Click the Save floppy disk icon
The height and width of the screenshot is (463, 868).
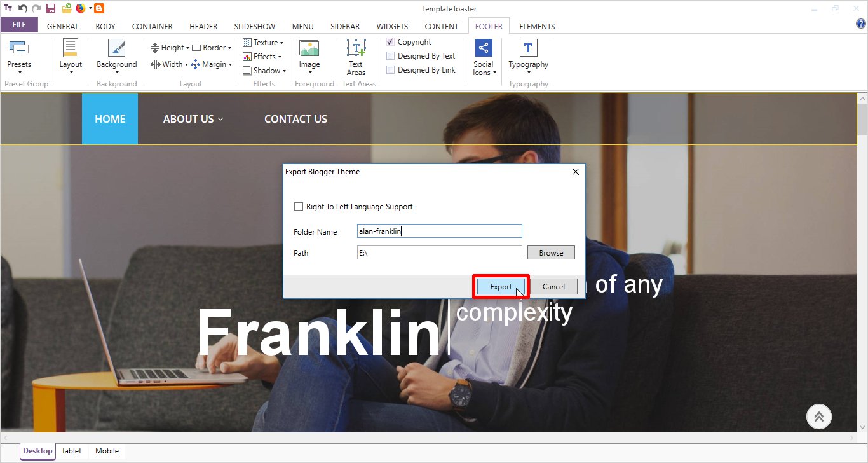click(x=51, y=8)
